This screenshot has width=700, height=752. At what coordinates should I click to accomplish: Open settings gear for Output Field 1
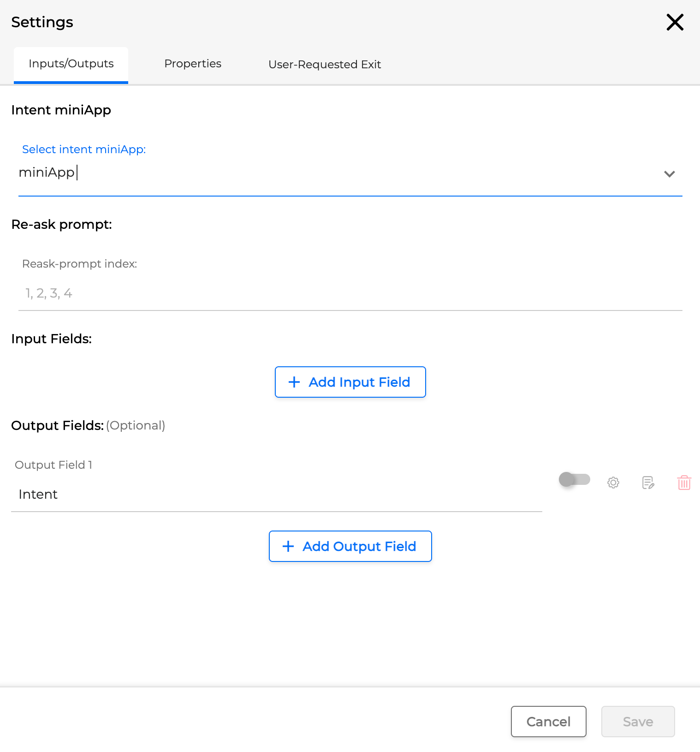pos(613,483)
